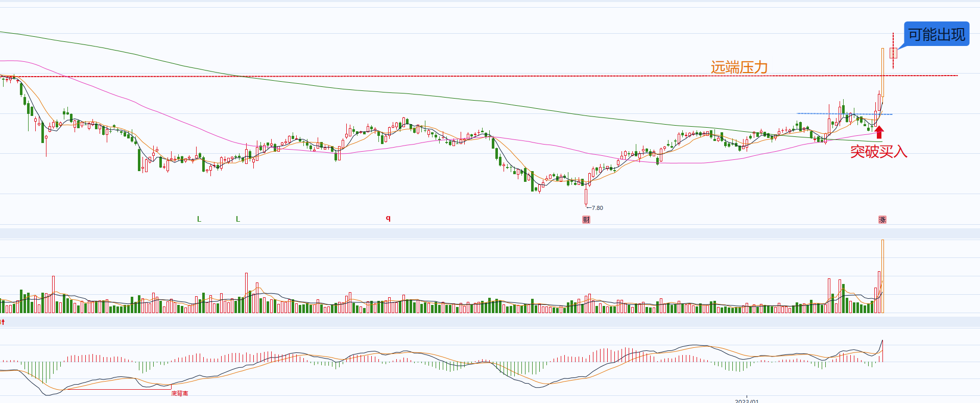Click the pink 涨 limit-up marker
Viewport: 980px width, 403px height.
(882, 220)
